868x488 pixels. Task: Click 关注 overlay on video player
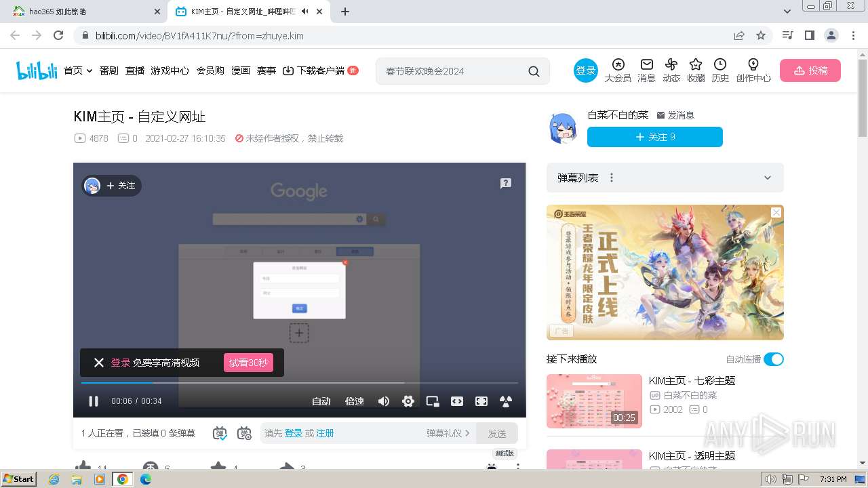121,186
